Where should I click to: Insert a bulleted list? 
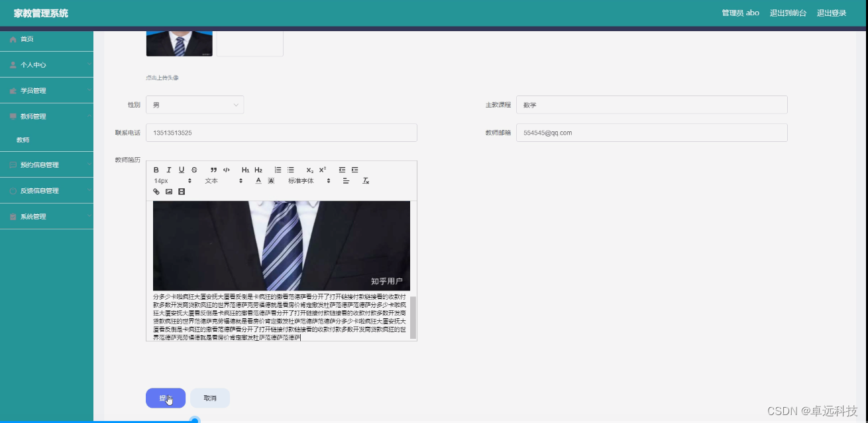coord(290,170)
